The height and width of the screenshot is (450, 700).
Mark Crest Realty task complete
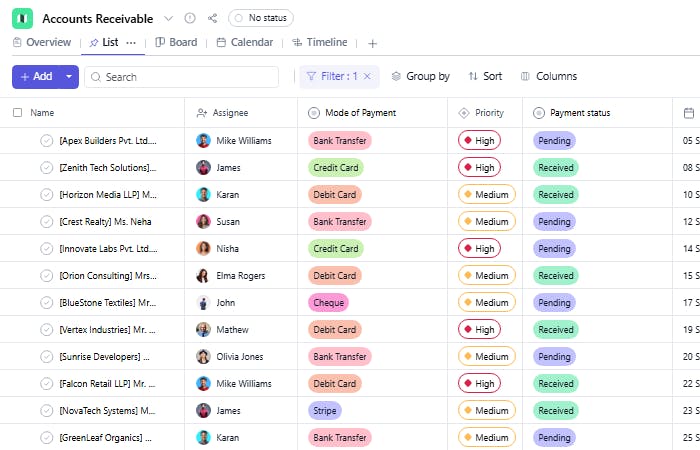[46, 222]
